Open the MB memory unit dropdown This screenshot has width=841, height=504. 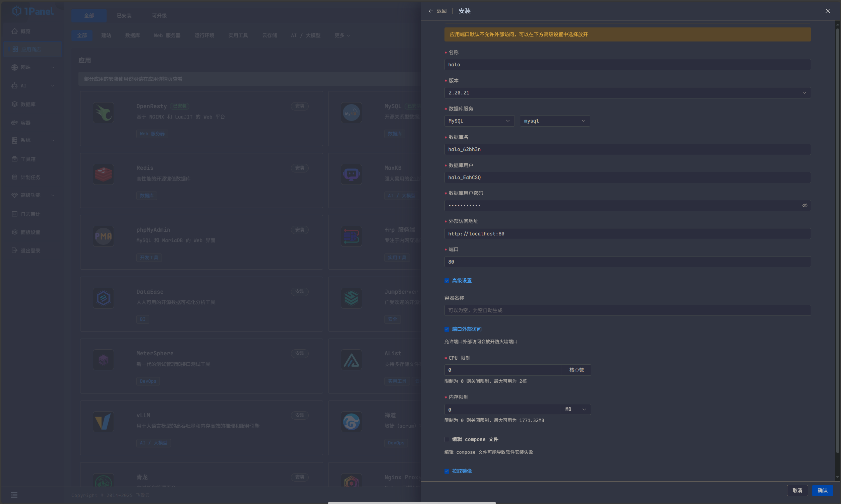click(x=576, y=409)
